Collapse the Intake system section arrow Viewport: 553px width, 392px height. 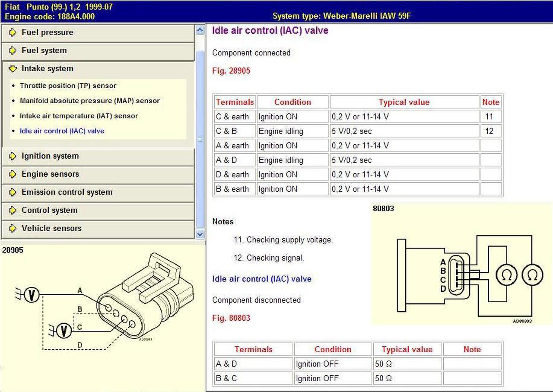click(x=13, y=69)
